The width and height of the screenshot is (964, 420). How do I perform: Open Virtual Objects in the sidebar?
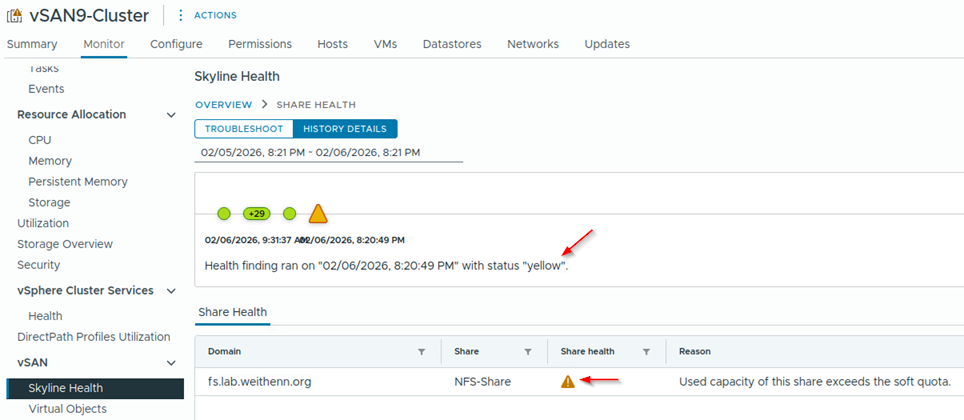coord(67,409)
